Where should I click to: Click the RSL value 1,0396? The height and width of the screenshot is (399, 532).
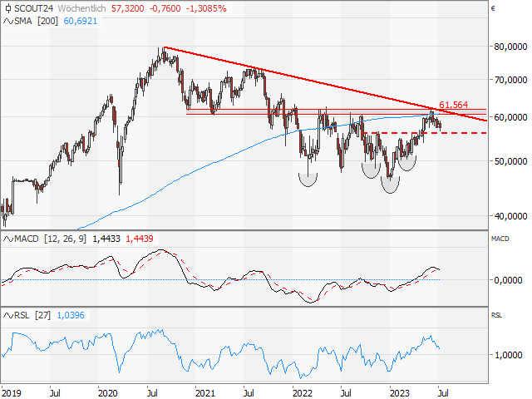(71, 316)
